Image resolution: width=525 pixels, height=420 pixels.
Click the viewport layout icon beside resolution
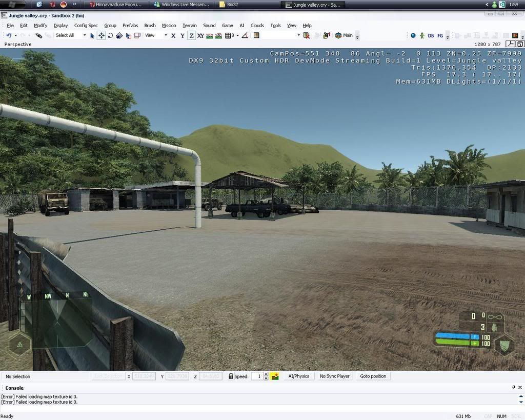(510, 44)
